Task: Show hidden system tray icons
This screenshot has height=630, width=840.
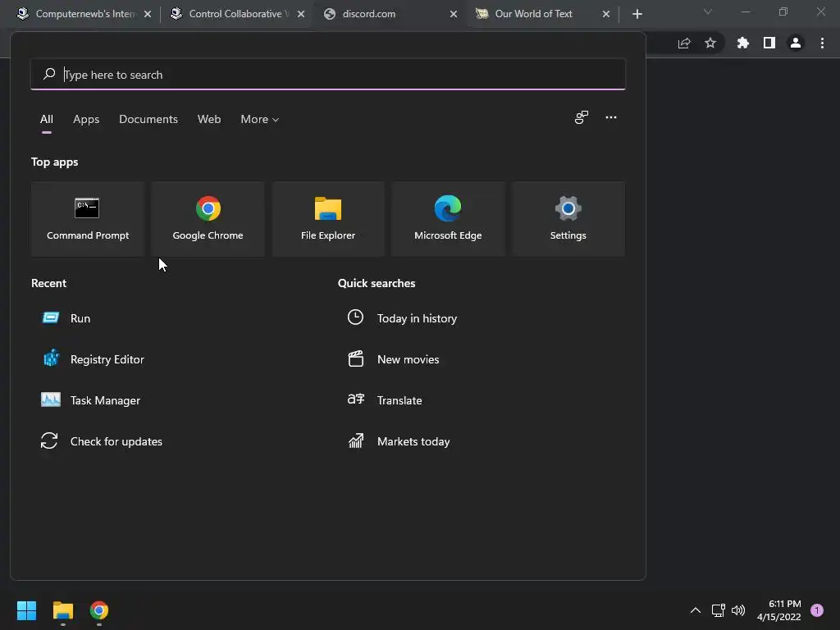Action: pyautogui.click(x=696, y=610)
